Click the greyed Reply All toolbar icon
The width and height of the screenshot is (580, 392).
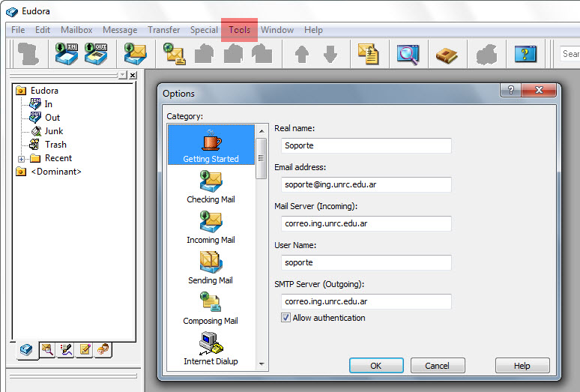(x=233, y=54)
